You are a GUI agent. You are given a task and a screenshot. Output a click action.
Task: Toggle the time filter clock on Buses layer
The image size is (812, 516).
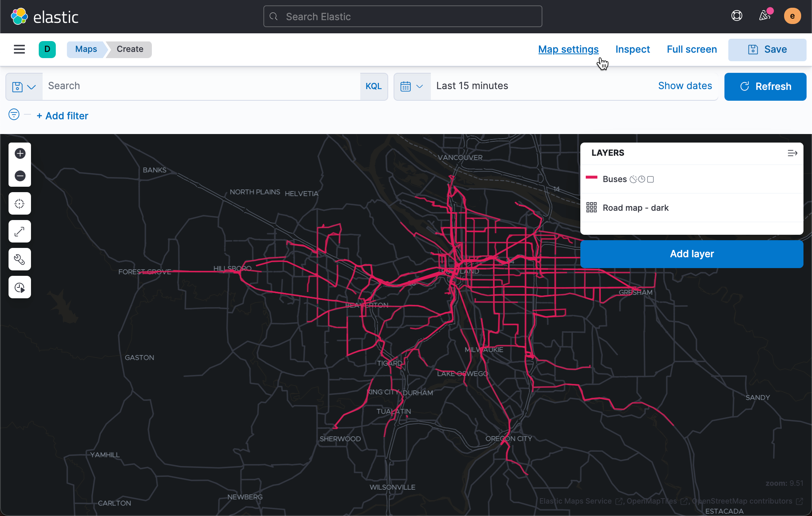642,179
